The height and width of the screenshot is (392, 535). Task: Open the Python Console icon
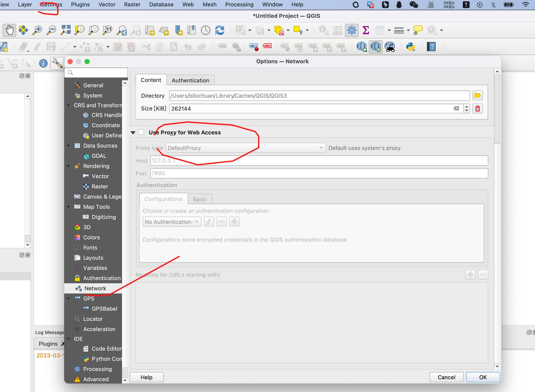(410, 47)
